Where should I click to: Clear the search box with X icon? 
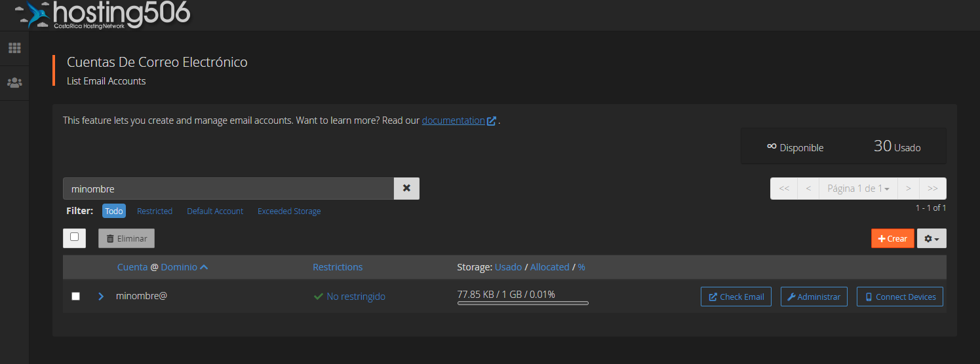pyautogui.click(x=406, y=189)
